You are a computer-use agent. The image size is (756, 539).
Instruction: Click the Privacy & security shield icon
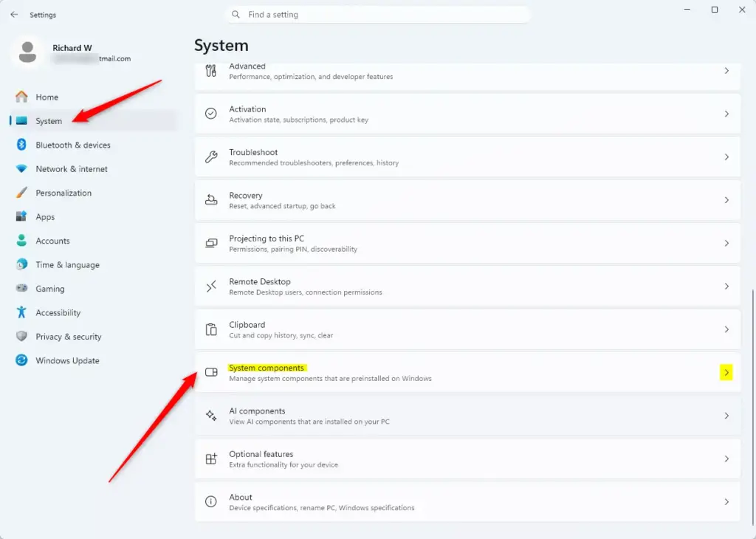click(21, 336)
